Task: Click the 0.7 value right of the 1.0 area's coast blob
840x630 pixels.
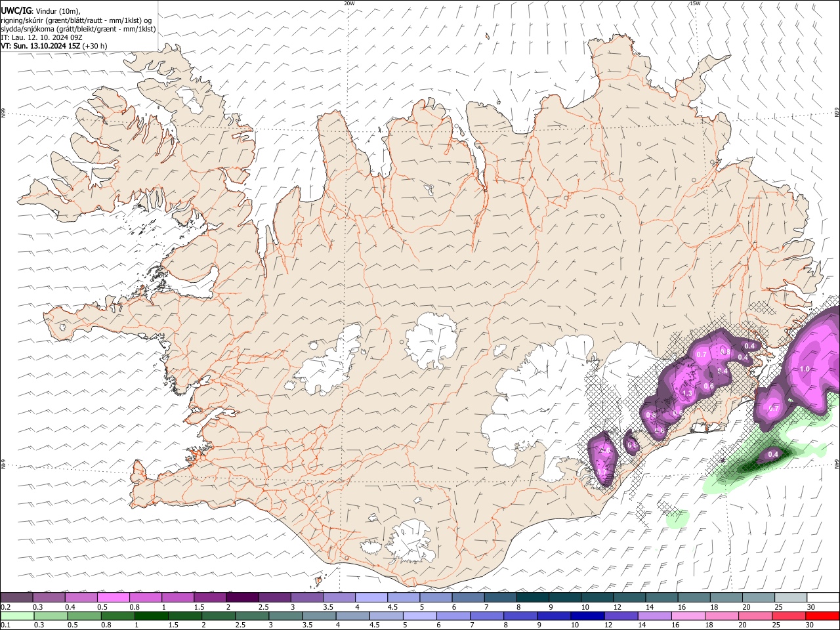Action: pyautogui.click(x=774, y=408)
